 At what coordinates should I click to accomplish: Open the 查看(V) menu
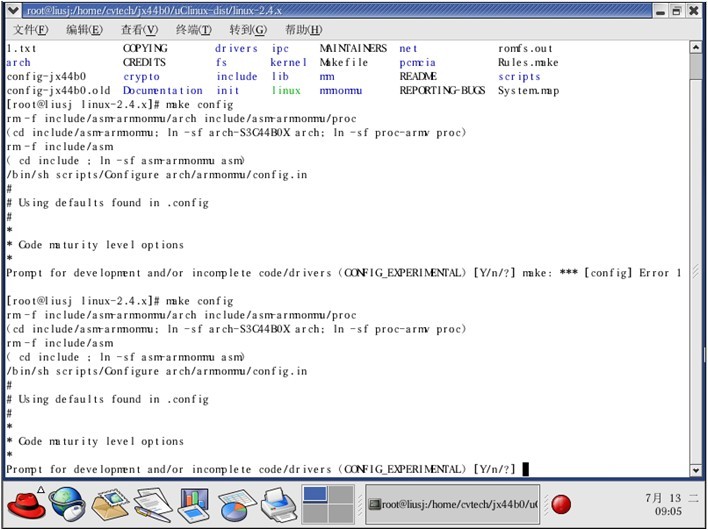coord(138,30)
